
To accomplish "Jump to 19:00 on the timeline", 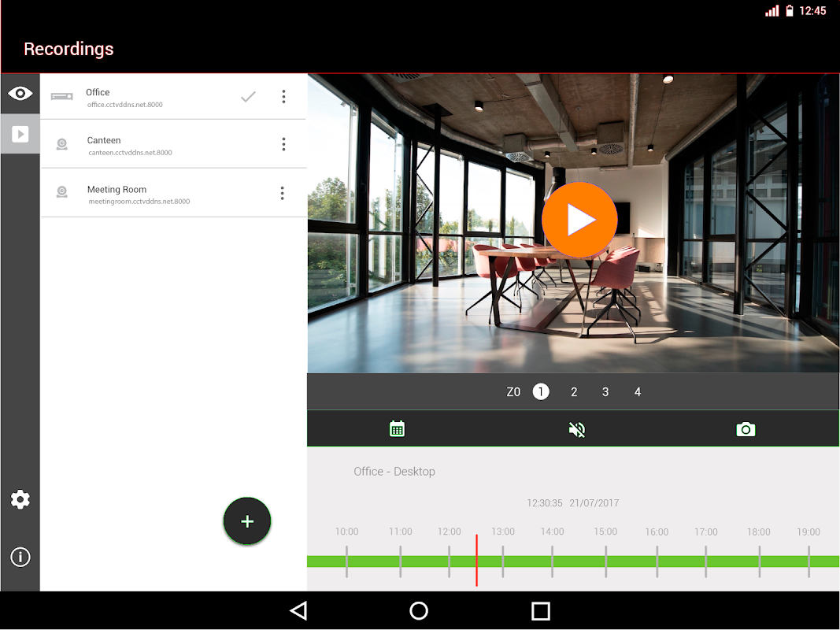I will [809, 532].
